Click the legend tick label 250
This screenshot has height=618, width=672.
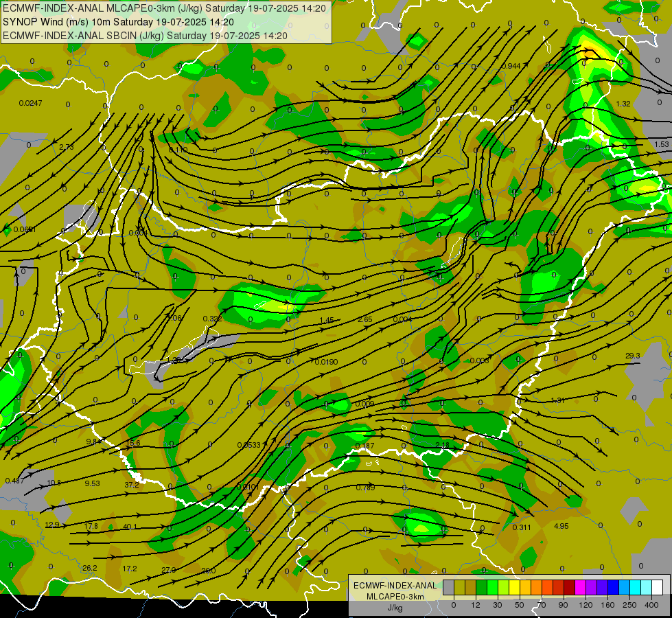click(629, 605)
